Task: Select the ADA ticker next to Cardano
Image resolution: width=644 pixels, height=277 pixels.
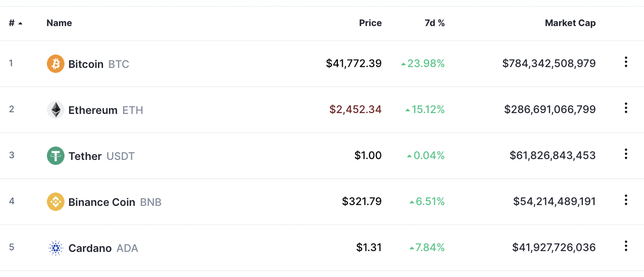Action: 127,248
